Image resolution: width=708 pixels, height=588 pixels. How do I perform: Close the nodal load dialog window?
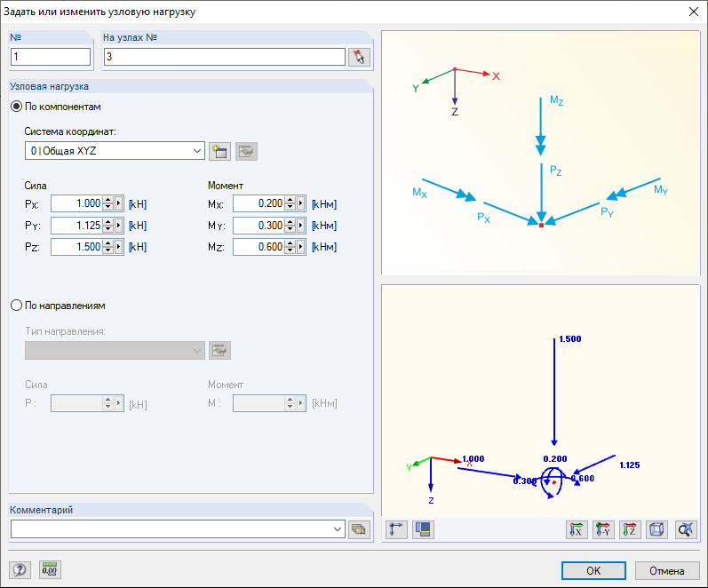pyautogui.click(x=694, y=12)
